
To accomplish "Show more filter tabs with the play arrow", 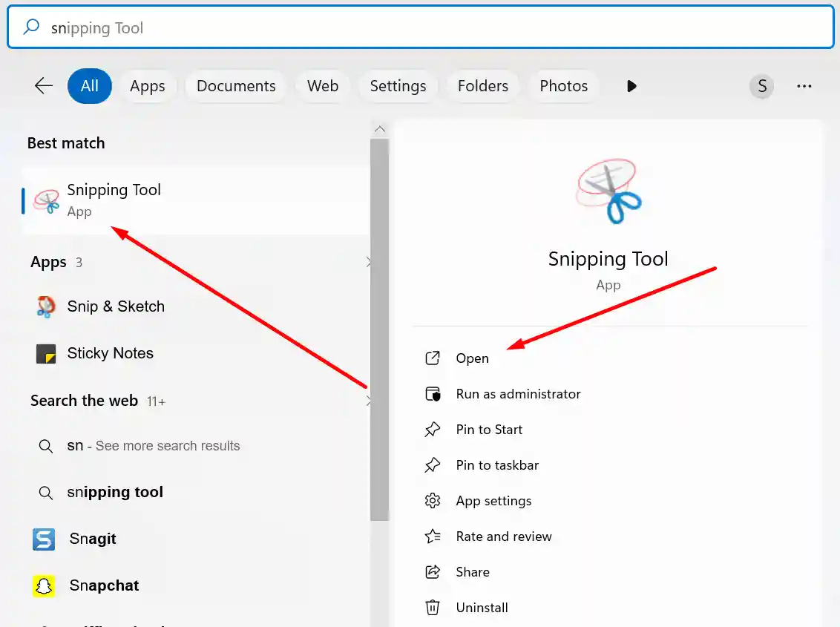I will [631, 86].
